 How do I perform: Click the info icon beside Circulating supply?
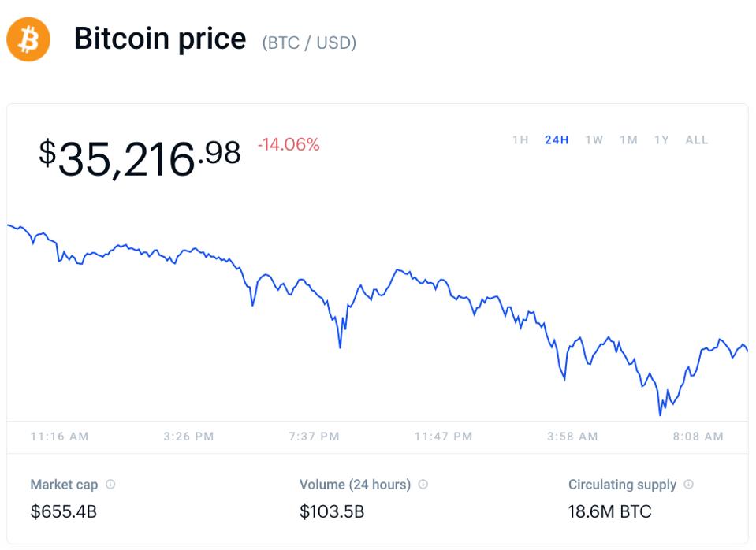pos(688,485)
